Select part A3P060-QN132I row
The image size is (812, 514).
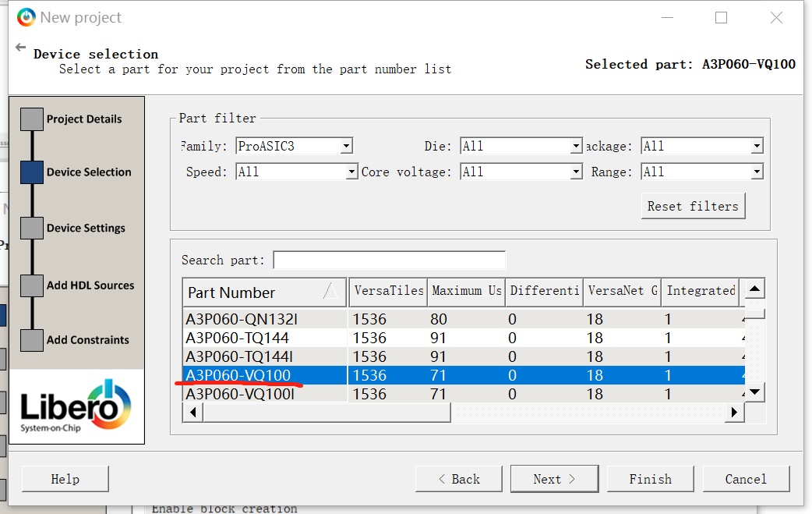(464, 319)
